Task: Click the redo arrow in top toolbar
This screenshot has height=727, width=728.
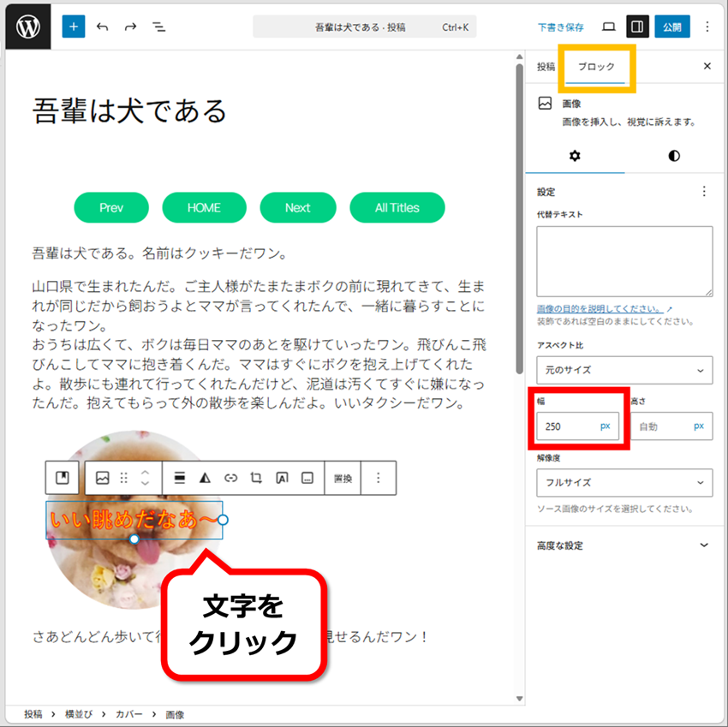Action: point(130,27)
